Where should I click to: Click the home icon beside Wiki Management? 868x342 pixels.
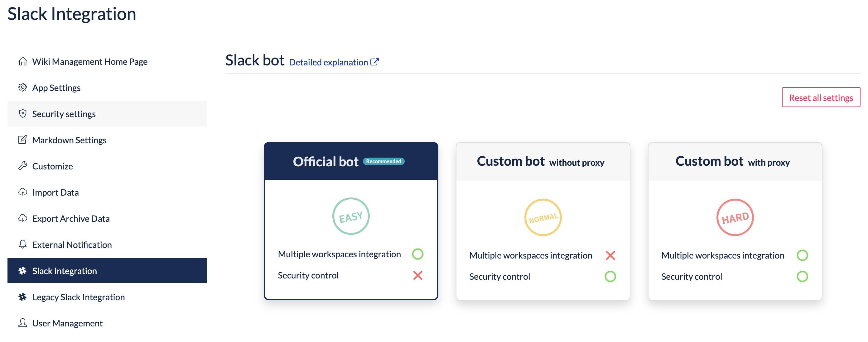pyautogui.click(x=22, y=61)
